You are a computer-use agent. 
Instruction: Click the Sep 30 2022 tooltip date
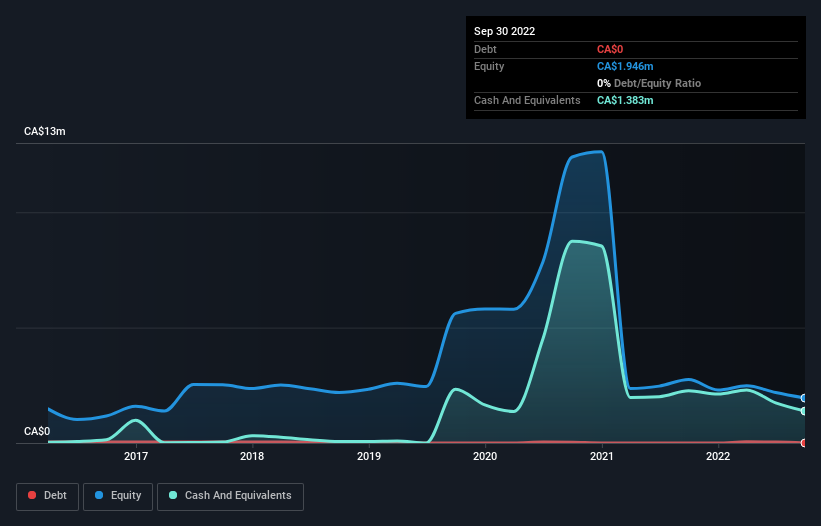504,31
